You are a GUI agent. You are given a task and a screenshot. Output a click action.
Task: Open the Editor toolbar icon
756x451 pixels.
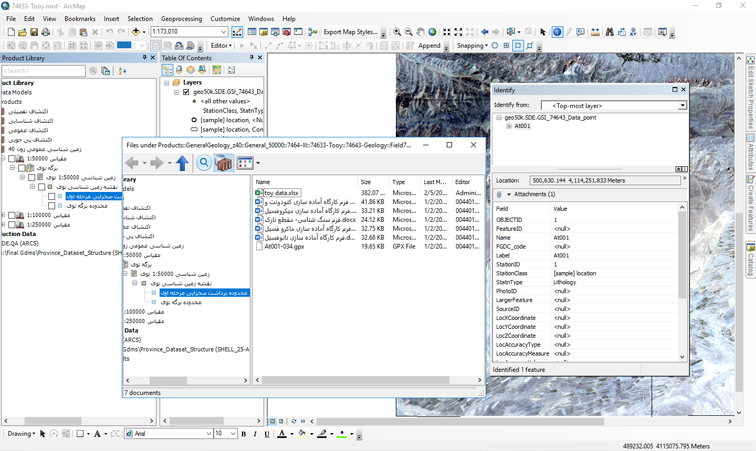[237, 32]
